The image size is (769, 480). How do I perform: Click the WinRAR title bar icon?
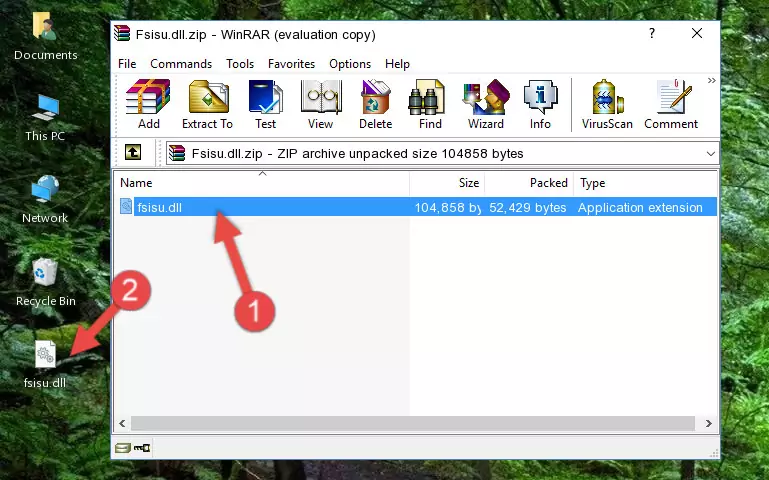pos(122,34)
